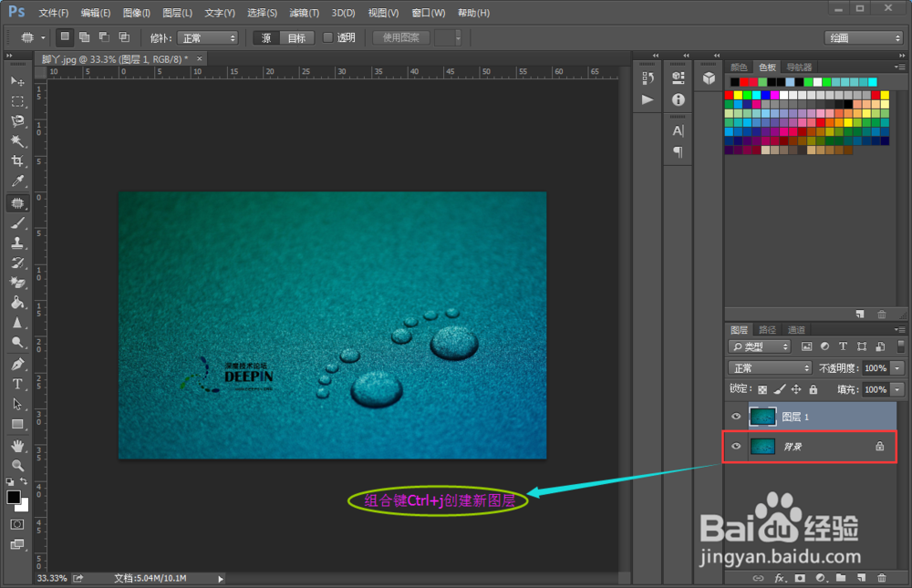912x588 pixels.
Task: Select the Magic Wand tool
Action: 17,140
